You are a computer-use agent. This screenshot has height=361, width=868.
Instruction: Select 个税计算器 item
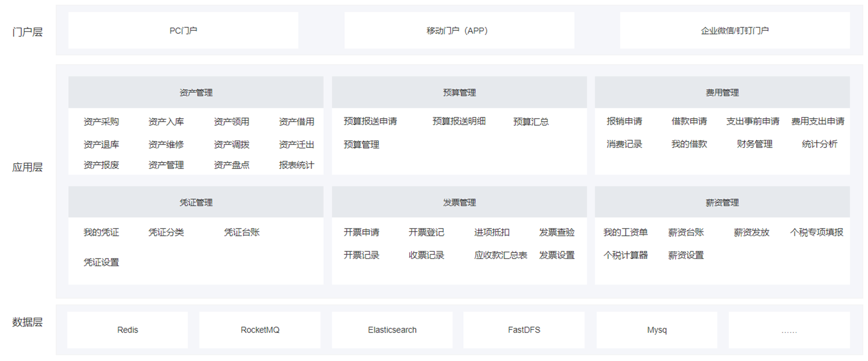coord(626,255)
